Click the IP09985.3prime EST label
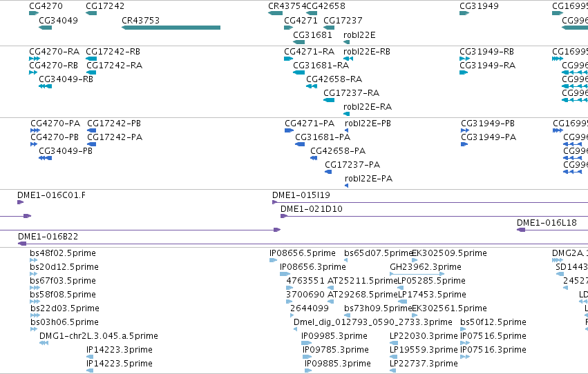588x374 pixels. tap(334, 336)
